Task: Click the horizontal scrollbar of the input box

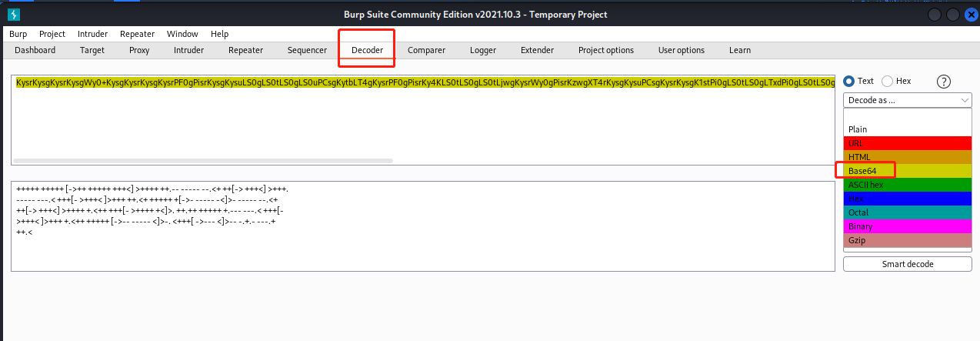Action: (203, 161)
